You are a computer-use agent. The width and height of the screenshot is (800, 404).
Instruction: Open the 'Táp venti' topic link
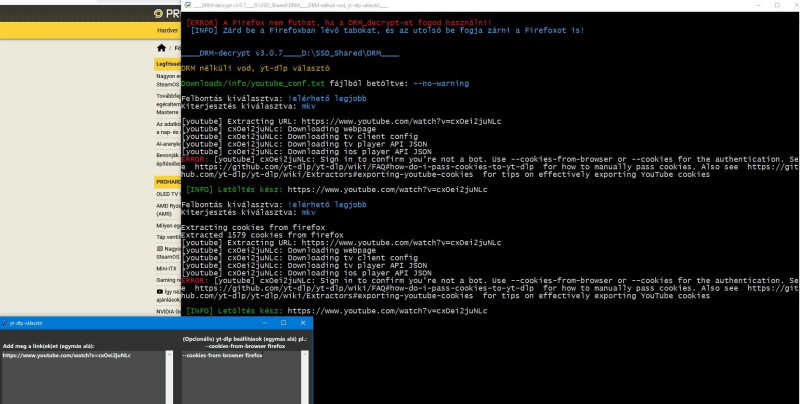point(168,237)
